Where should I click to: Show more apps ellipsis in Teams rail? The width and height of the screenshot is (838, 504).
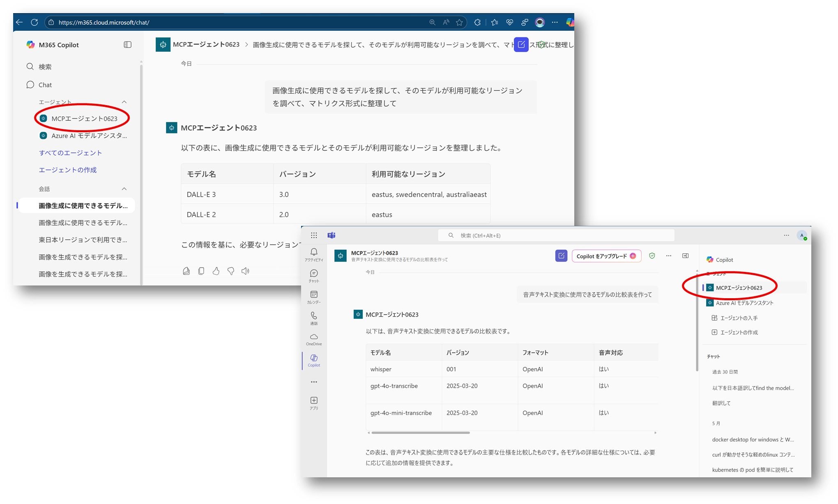coord(314,382)
